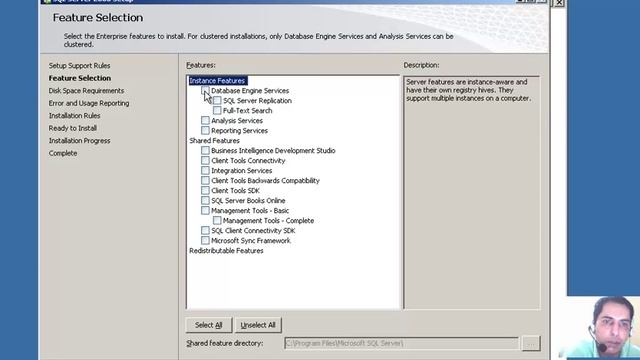
Task: Select Analysis Services checkbox
Action: point(205,120)
